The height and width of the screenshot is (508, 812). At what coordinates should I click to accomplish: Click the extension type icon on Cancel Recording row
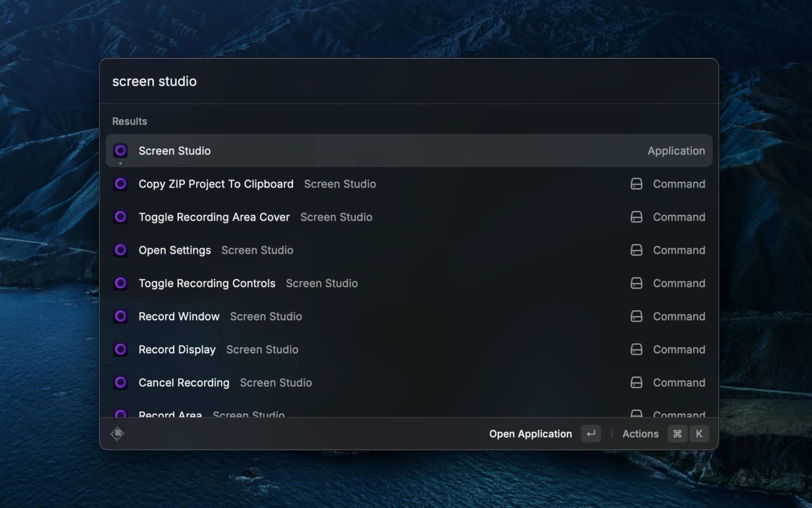(636, 383)
